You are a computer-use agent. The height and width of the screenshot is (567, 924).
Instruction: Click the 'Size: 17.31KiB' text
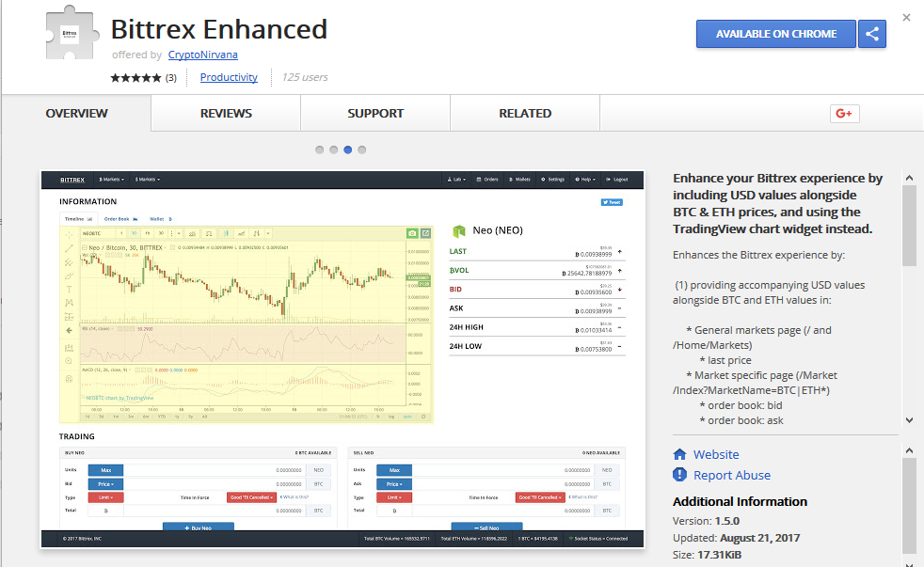click(x=708, y=555)
